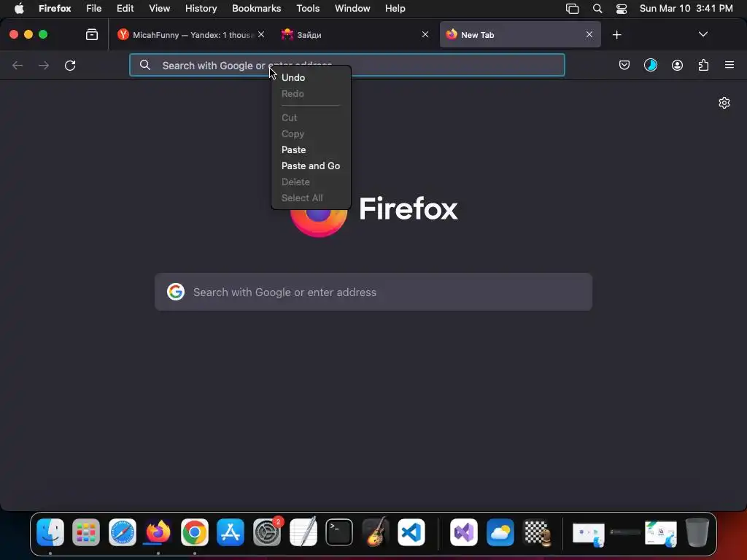Open Chess app from the dock
747x560 pixels.
[x=536, y=532]
